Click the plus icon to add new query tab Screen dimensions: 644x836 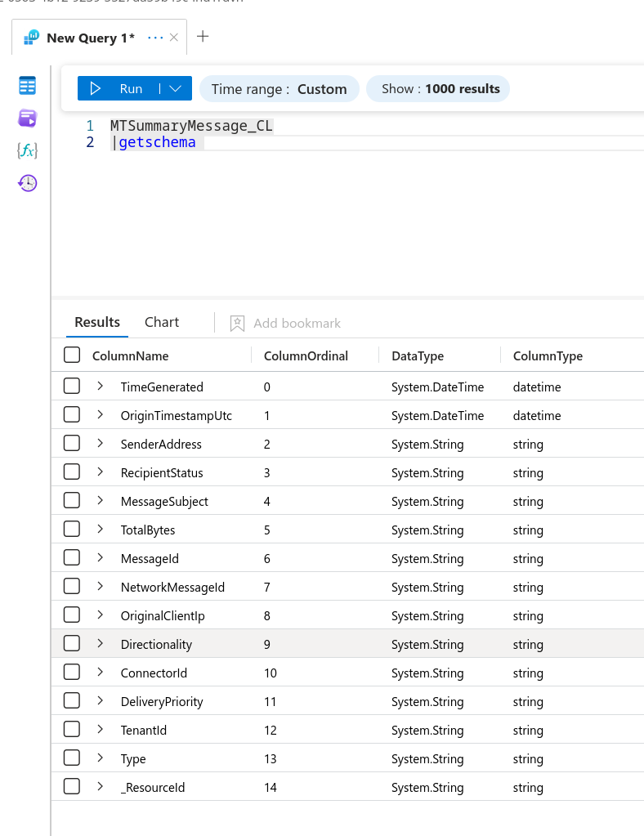pyautogui.click(x=203, y=37)
